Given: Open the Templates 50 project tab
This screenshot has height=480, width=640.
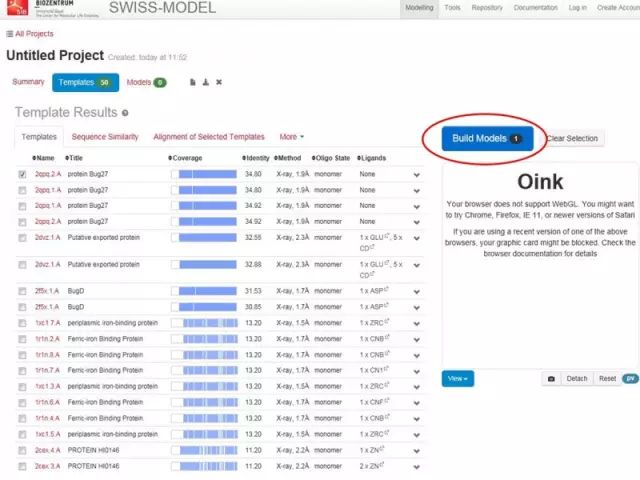Looking at the screenshot, I should tap(85, 82).
